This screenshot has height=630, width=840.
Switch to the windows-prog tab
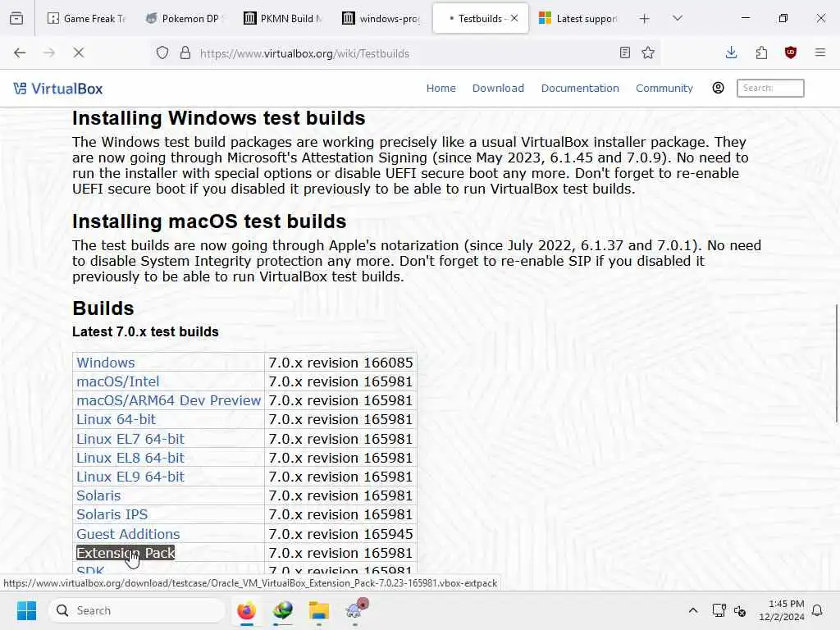click(x=381, y=19)
